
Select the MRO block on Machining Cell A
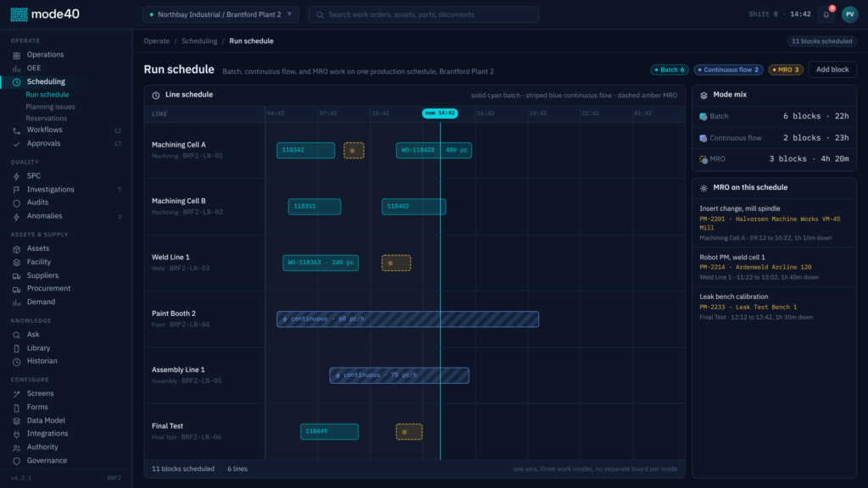click(x=353, y=151)
